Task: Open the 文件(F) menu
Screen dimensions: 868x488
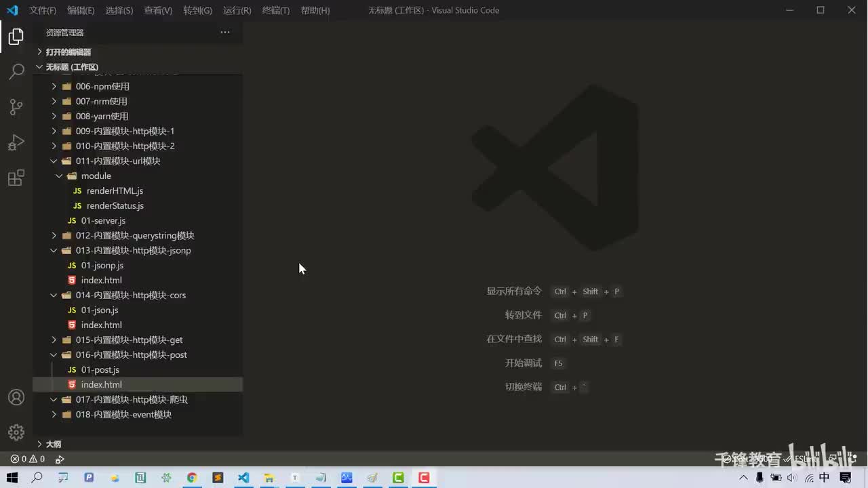Action: (x=43, y=10)
